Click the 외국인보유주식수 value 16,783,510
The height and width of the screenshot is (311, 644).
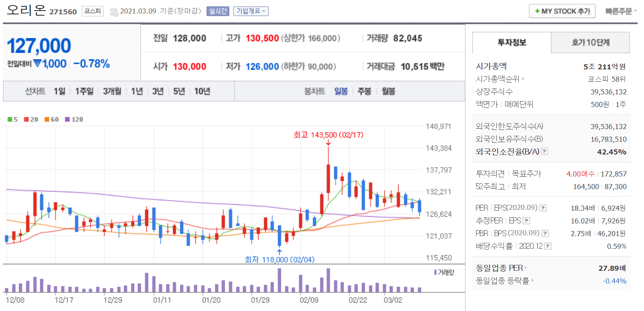[608, 139]
